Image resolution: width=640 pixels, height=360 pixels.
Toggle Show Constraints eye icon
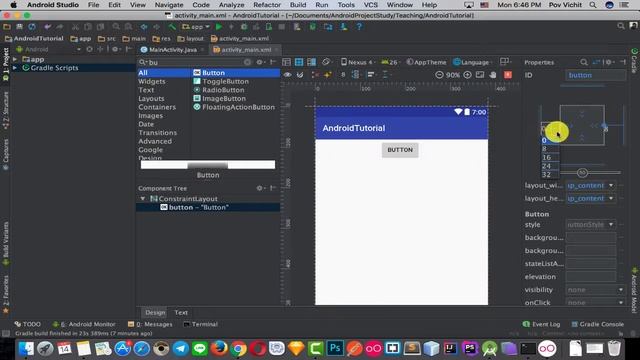tap(288, 75)
